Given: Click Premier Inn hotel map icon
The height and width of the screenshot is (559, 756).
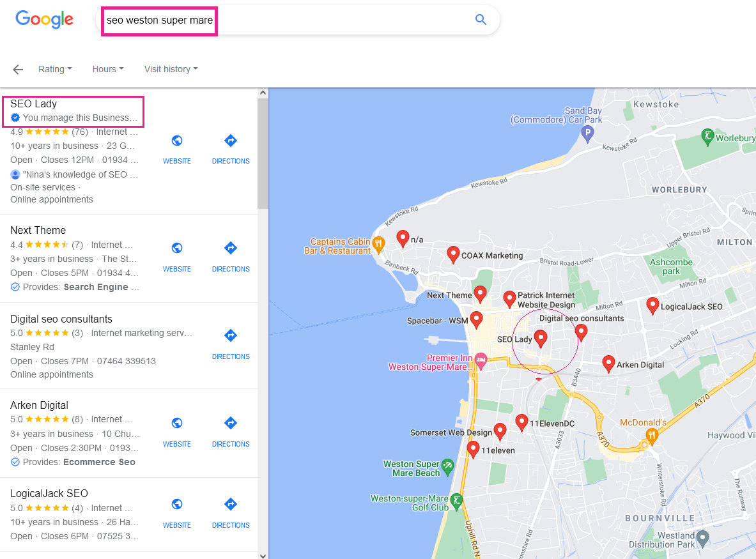Looking at the screenshot, I should 481,360.
